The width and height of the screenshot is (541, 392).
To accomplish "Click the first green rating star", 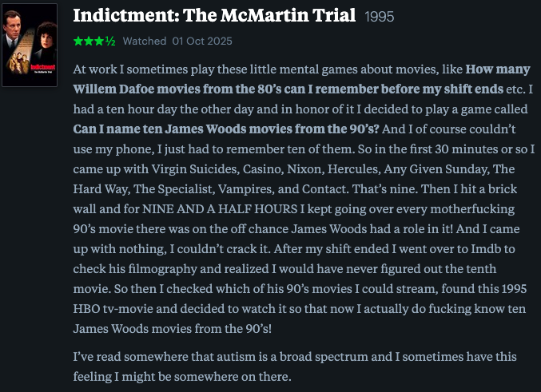I will pyautogui.click(x=77, y=41).
